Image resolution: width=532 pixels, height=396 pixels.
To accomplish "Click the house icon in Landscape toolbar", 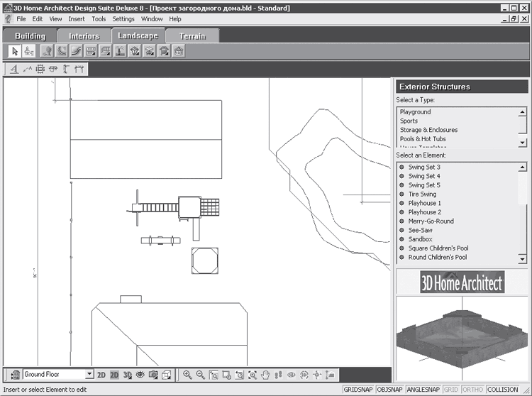I will click(x=179, y=51).
